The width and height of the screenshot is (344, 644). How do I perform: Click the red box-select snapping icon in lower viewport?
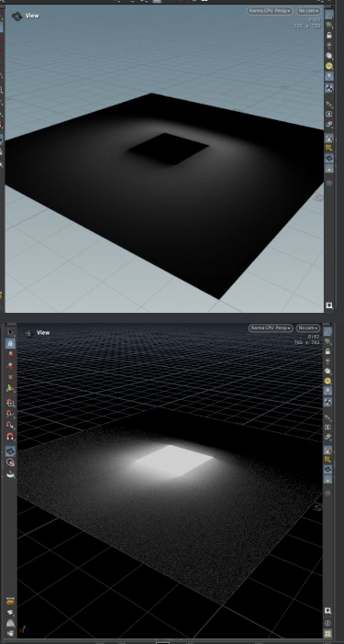tap(11, 403)
